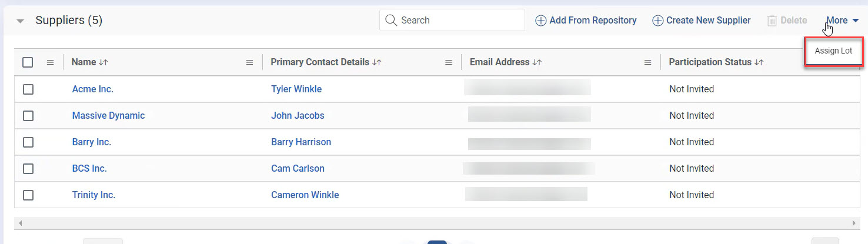This screenshot has height=244, width=868.
Task: Check the box for Acme Inc.
Action: pos(28,89)
